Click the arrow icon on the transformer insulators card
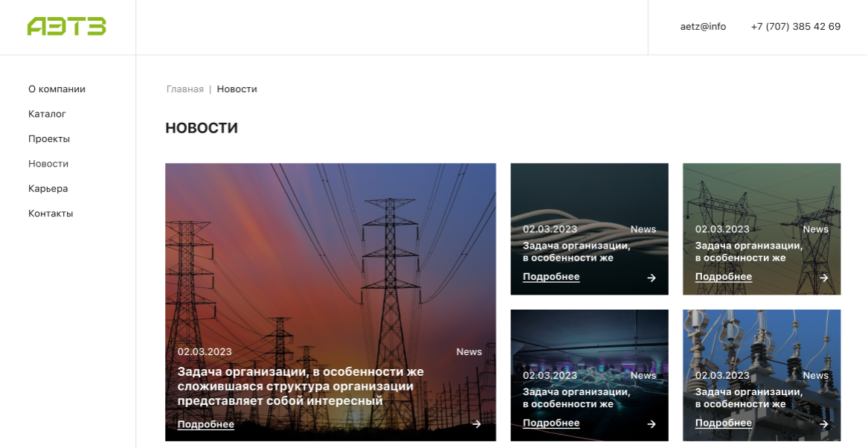The width and height of the screenshot is (868, 448). (823, 423)
